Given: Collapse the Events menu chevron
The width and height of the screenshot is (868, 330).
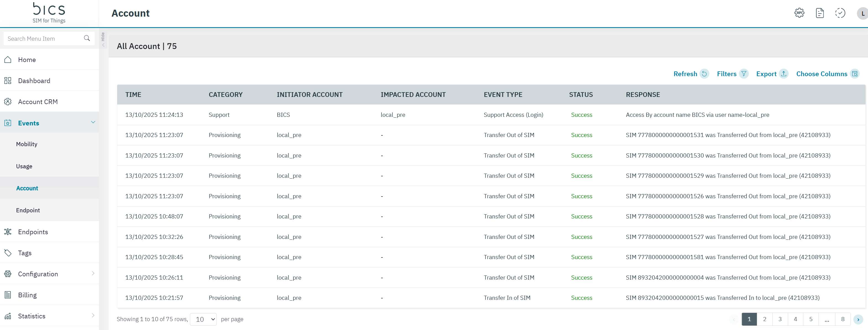Looking at the screenshot, I should point(93,122).
